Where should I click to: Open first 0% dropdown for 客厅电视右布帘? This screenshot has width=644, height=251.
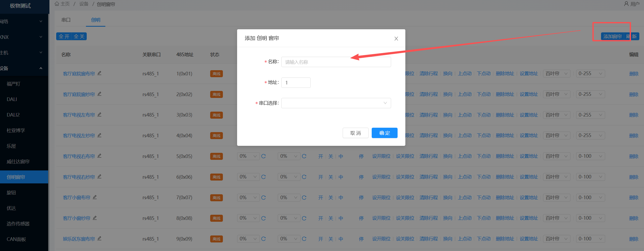pos(248,156)
